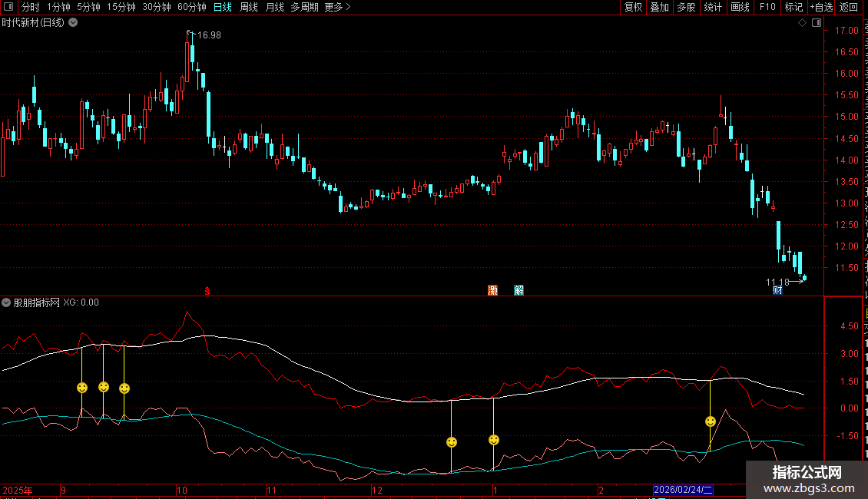
Task: Click the first smiley signal in September
Action: (82, 388)
